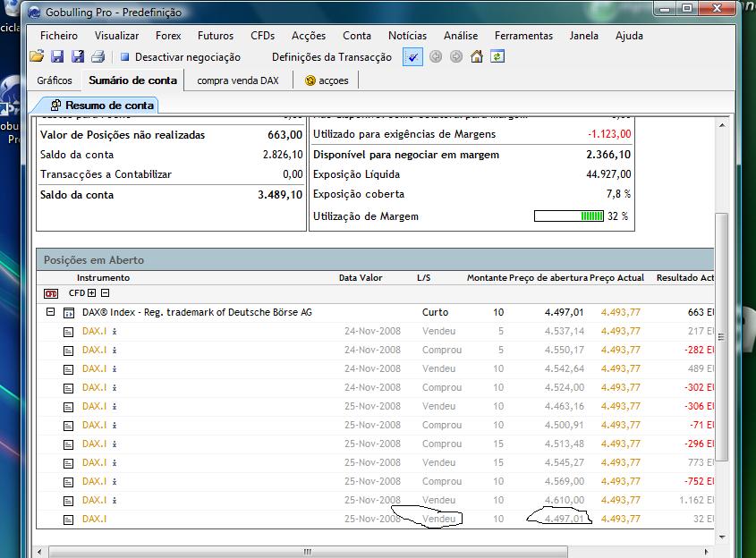Open the Notícias menu
Screen dimensions: 756x558
coord(407,36)
